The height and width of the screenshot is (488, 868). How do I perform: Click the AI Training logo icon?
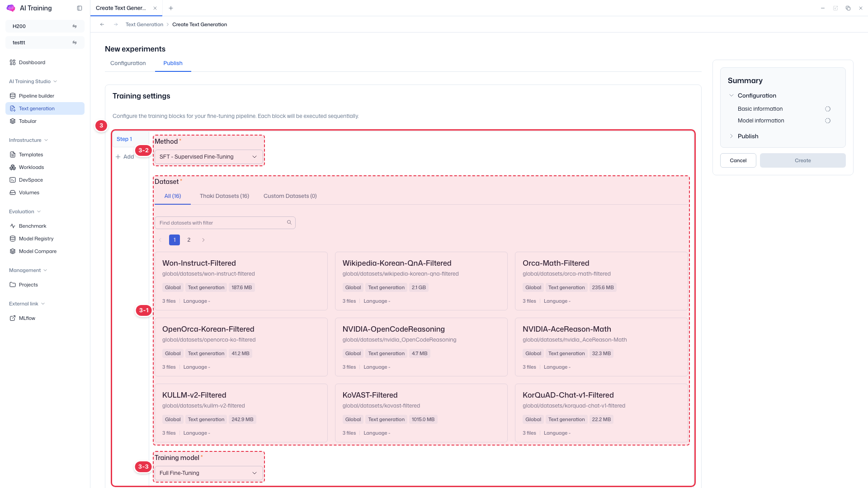[11, 8]
